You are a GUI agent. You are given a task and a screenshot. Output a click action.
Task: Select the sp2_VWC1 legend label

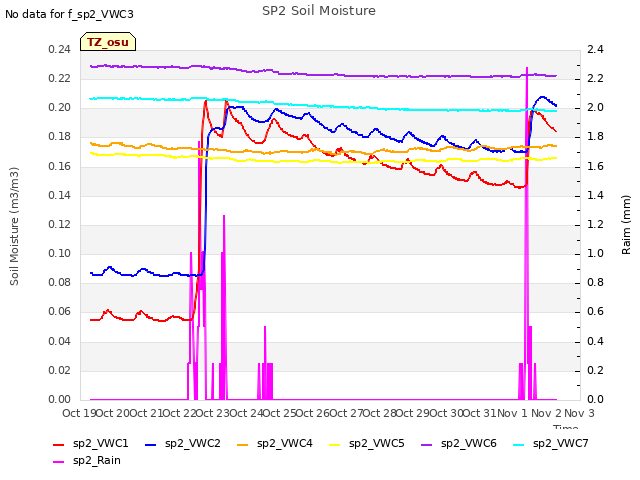pos(100,444)
